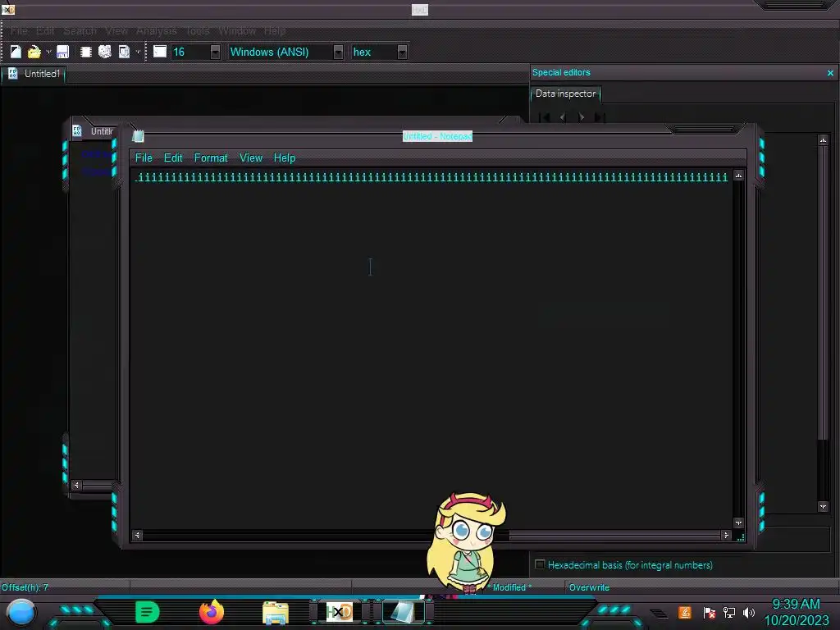Open Notepad Edit menu
This screenshot has height=630, width=840.
point(173,158)
